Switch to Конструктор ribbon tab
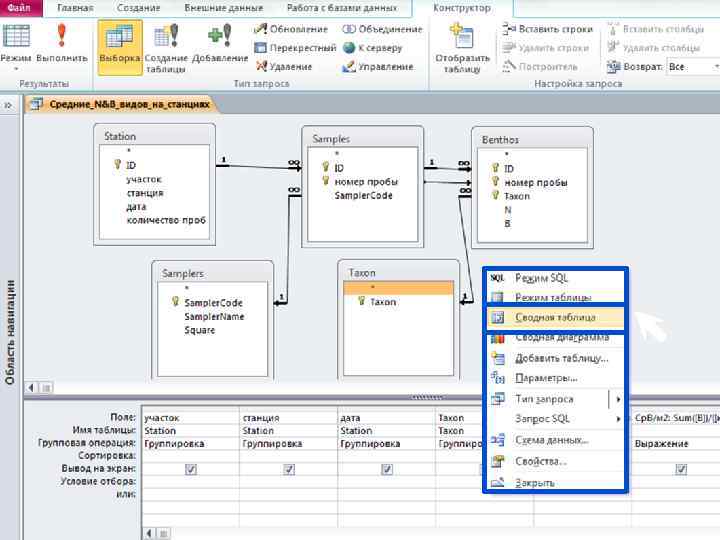Screen dimensions: 720x540 462,8
